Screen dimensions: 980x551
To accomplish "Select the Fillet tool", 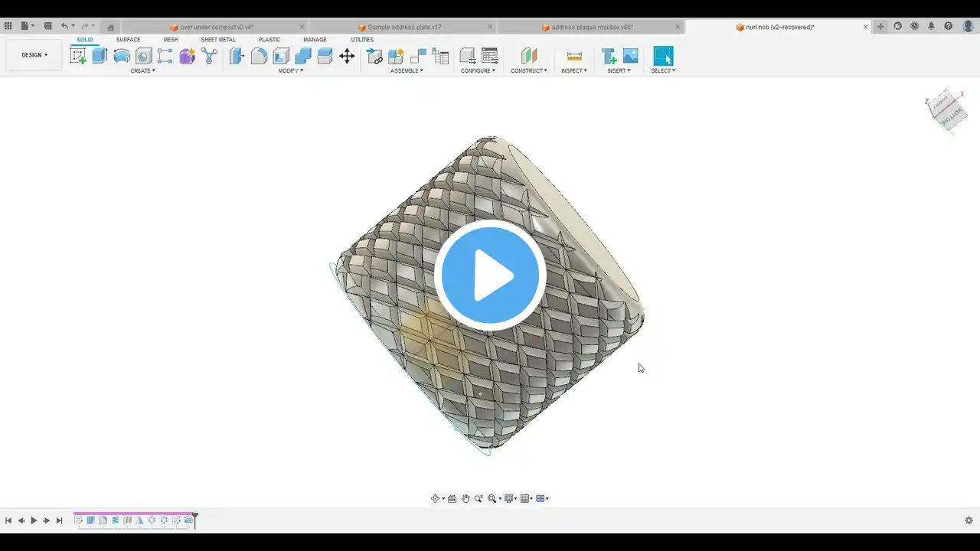I will click(x=260, y=56).
